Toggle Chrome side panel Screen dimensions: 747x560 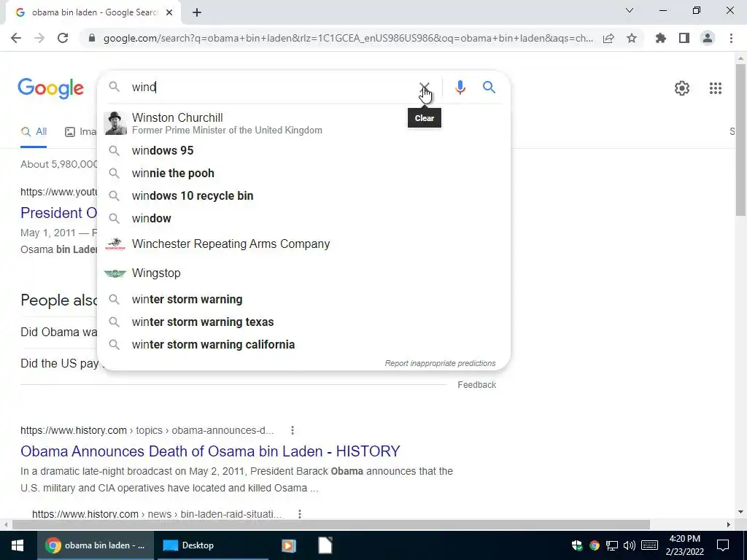pos(684,38)
